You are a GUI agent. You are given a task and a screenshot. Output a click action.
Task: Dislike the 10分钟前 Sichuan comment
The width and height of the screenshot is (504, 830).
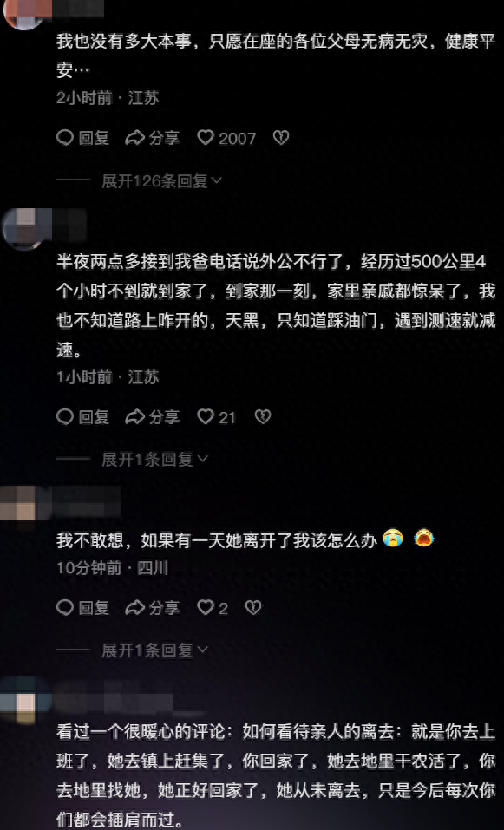253,608
